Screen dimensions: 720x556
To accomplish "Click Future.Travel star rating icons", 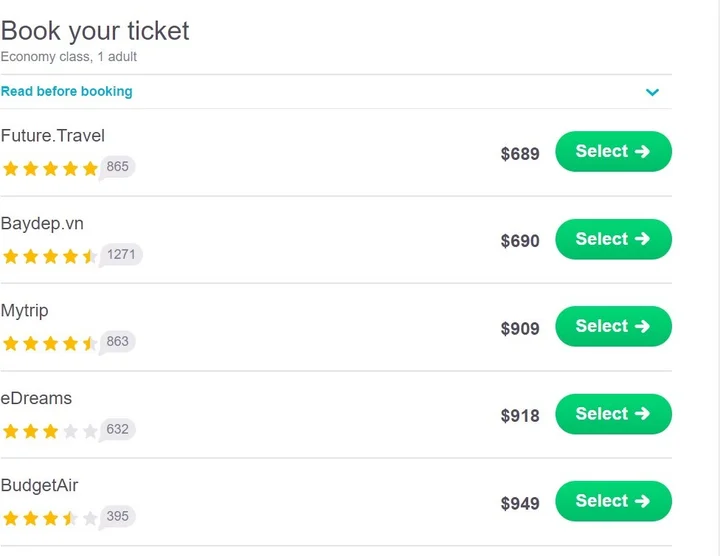I will coord(50,168).
